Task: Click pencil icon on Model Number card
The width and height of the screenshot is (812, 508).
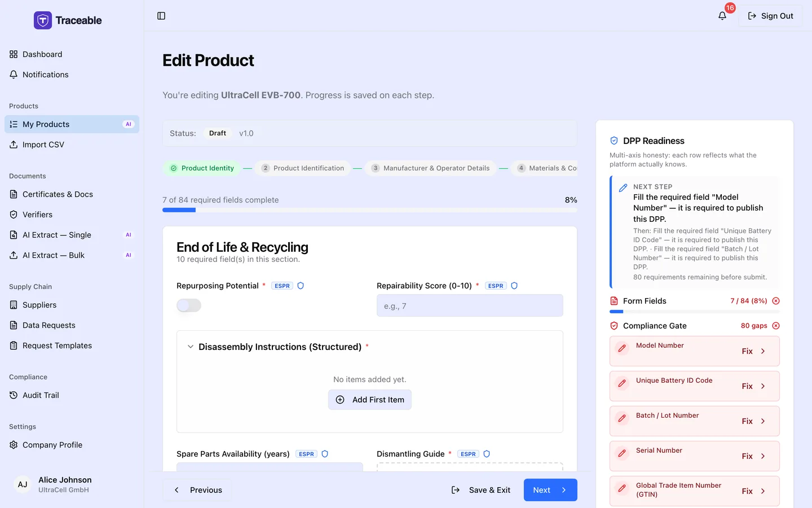Action: [x=622, y=348]
